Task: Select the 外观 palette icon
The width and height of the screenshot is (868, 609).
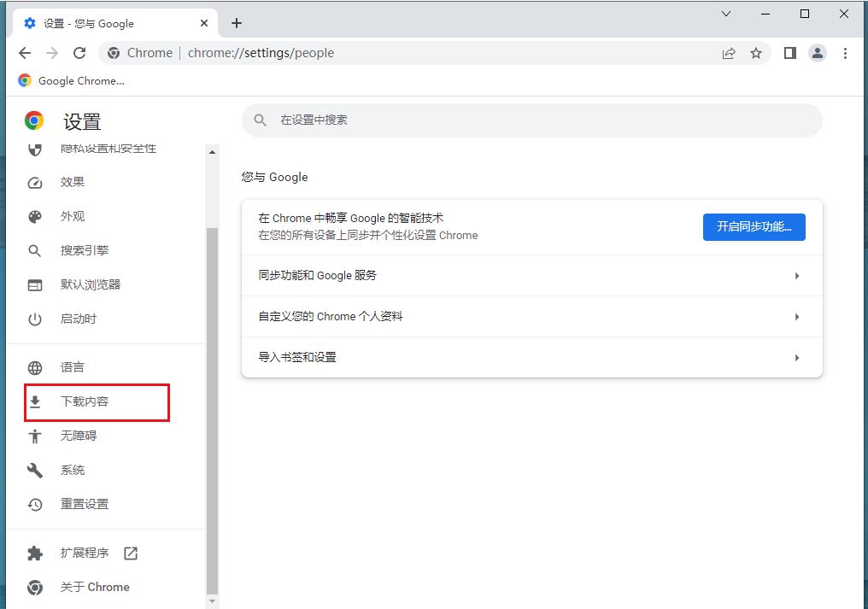Action: pyautogui.click(x=35, y=216)
